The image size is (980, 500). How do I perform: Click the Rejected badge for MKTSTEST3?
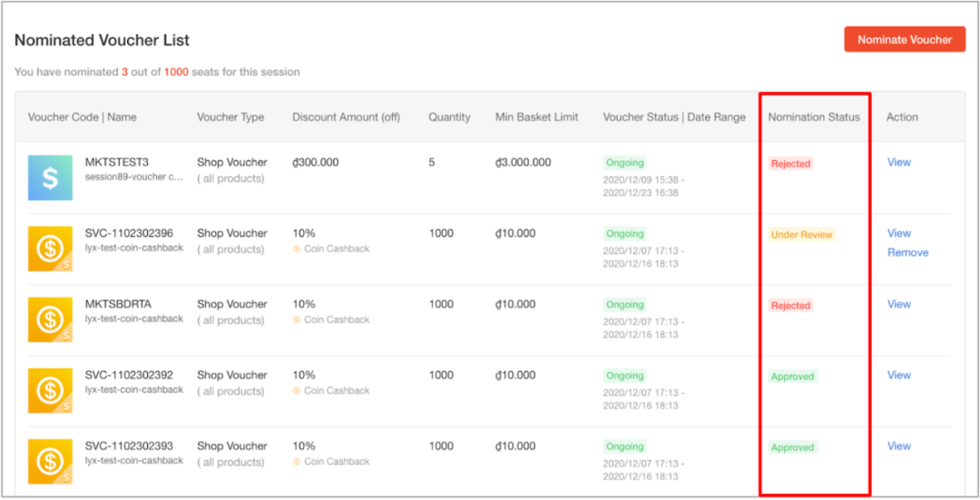[x=790, y=164]
